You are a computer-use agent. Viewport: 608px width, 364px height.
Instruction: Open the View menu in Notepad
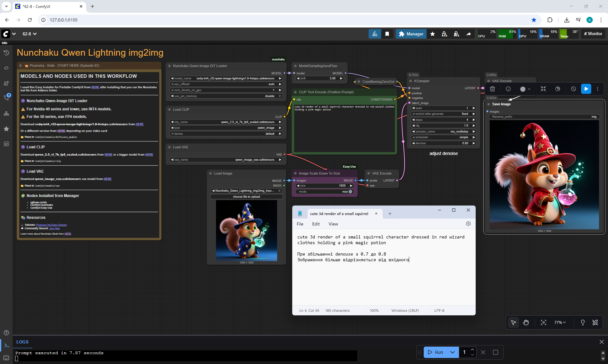(x=333, y=224)
